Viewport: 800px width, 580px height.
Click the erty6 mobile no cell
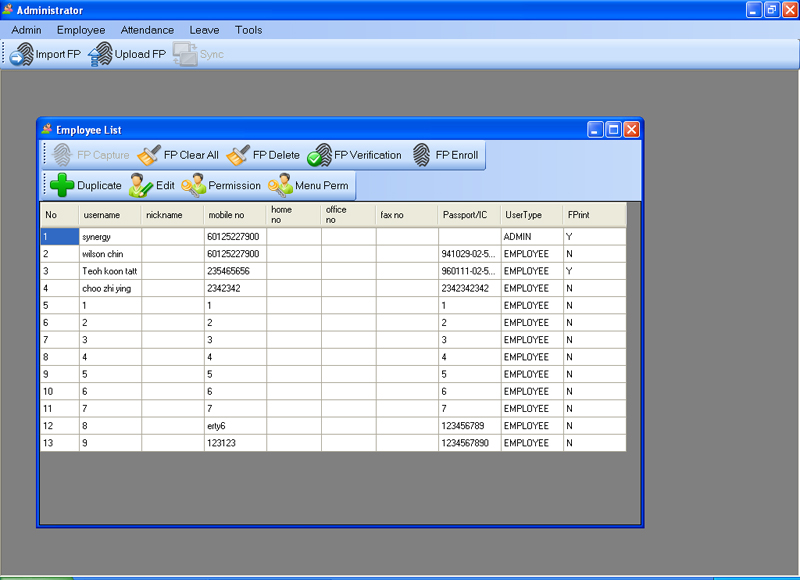(235, 426)
